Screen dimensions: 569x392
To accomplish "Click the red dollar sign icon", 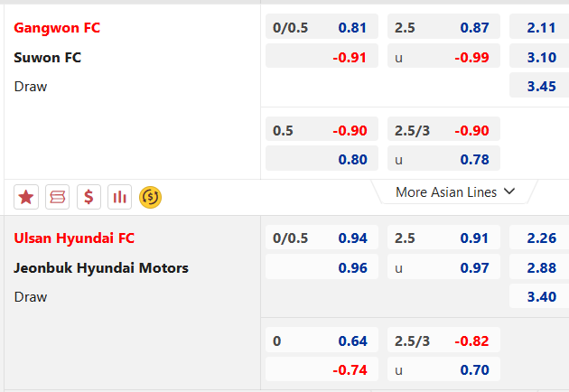I will point(89,197).
